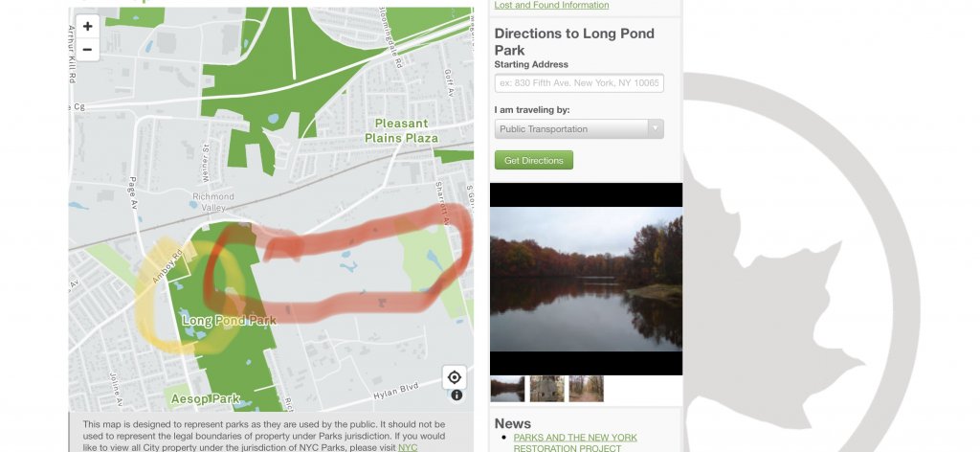Open Lost and Found Information link

pos(551,5)
